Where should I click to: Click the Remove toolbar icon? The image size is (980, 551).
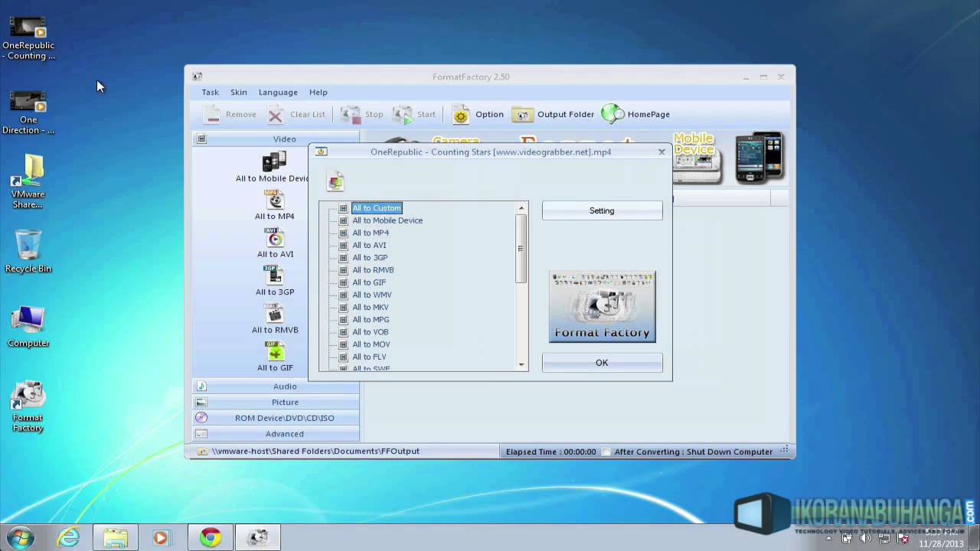[x=212, y=114]
